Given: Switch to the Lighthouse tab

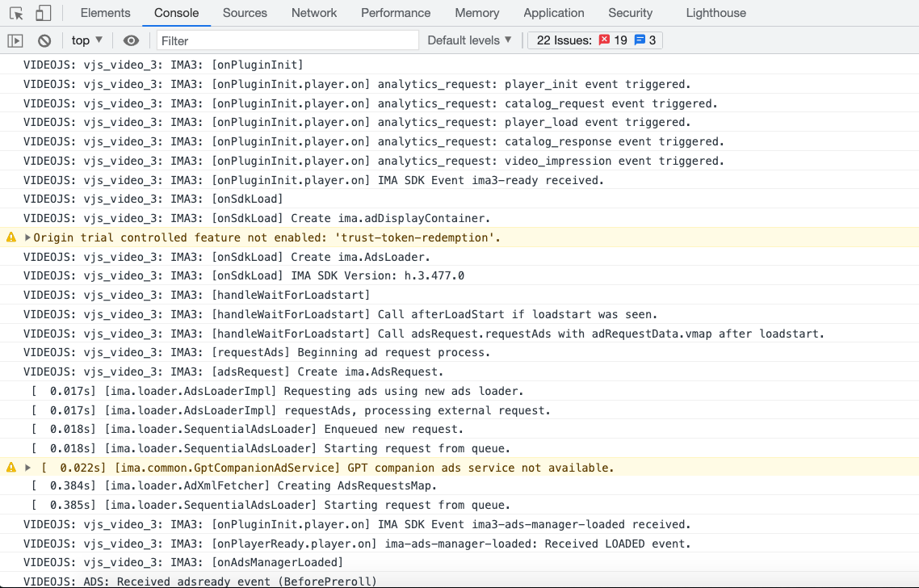Looking at the screenshot, I should (715, 13).
